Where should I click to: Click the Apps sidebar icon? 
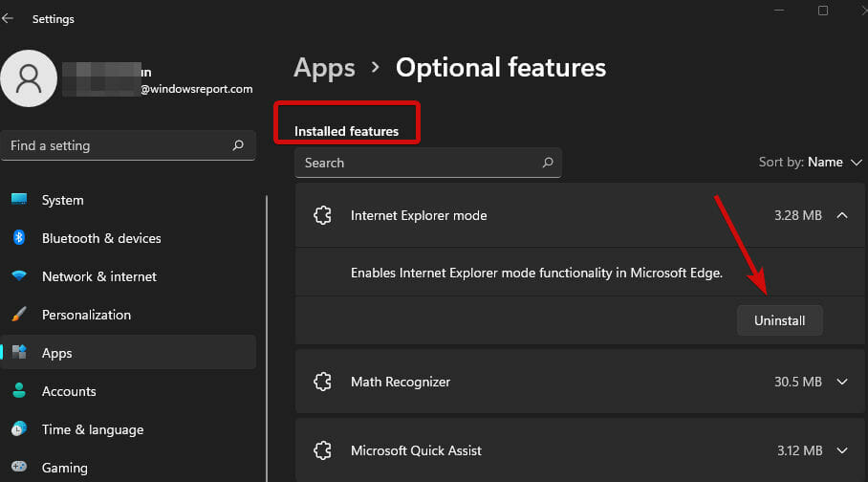tap(19, 352)
